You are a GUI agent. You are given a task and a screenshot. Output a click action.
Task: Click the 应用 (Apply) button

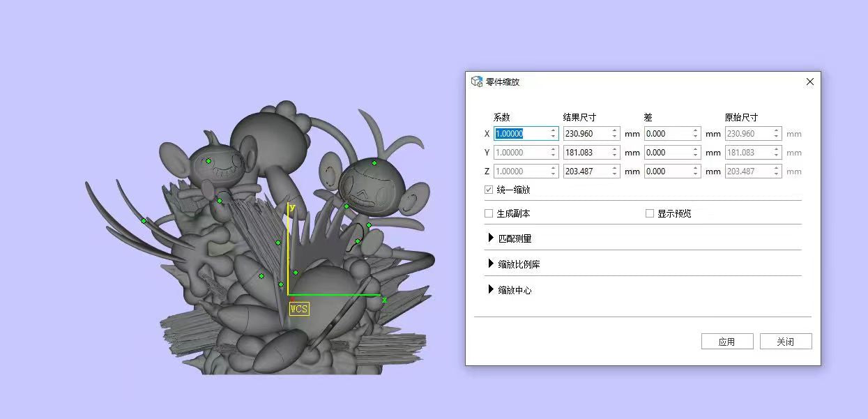727,342
